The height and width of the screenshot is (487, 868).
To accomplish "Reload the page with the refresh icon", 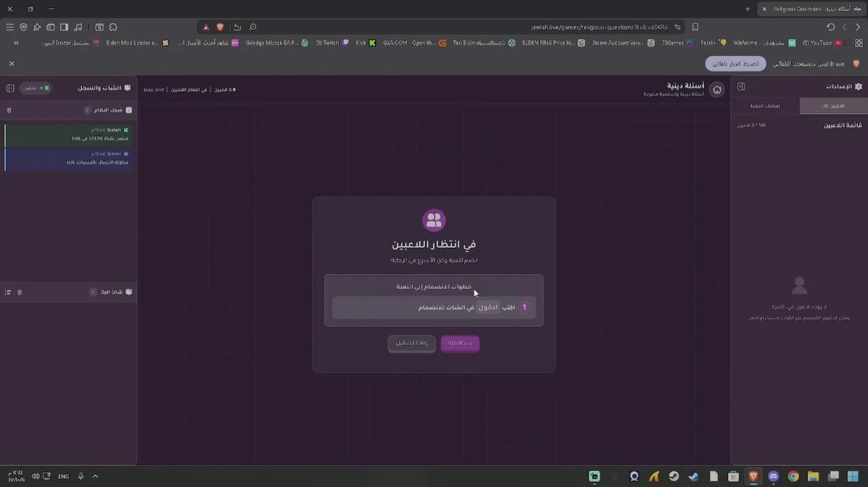I will point(831,27).
